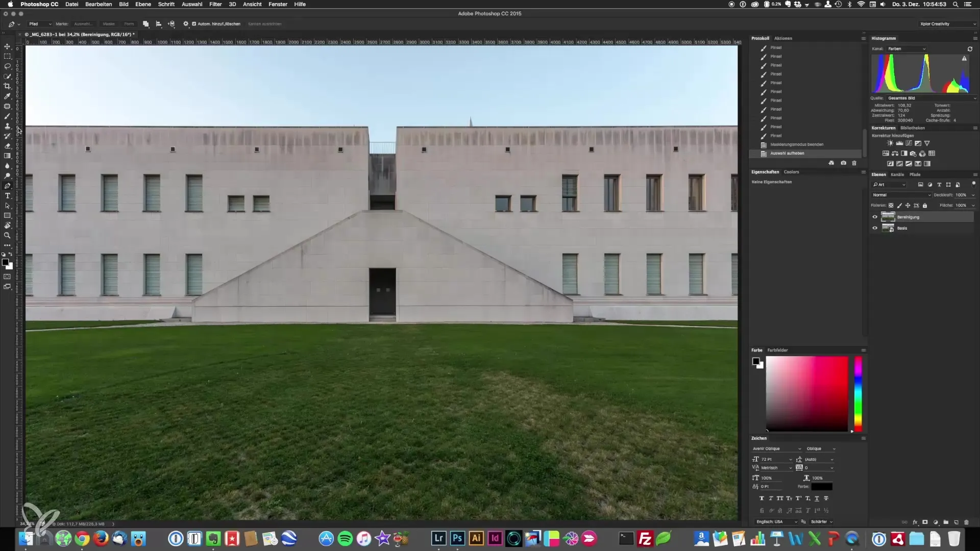Add a Levels adjustment from Korrekturen
Image resolution: width=980 pixels, height=551 pixels.
(x=899, y=143)
